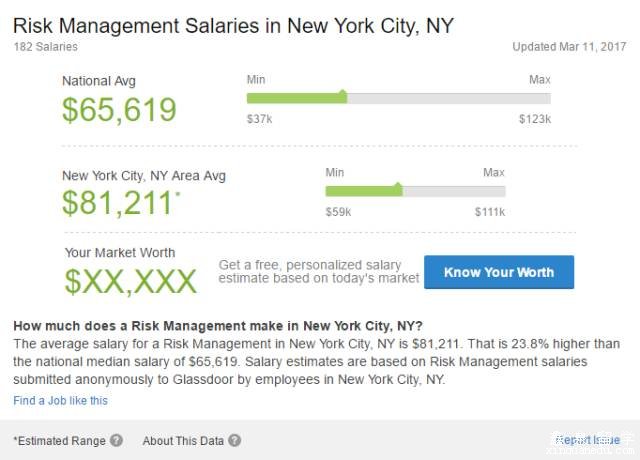Click the Estimated Range footnote text

(60, 441)
